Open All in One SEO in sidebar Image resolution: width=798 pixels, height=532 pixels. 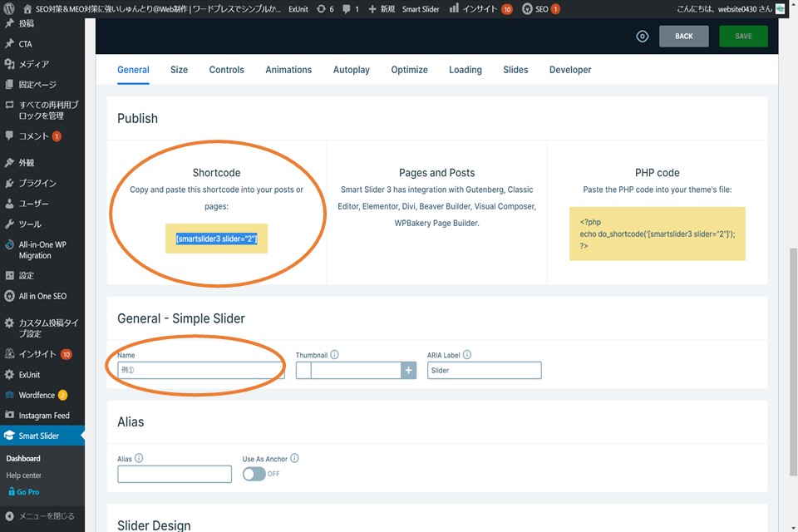[x=42, y=296]
